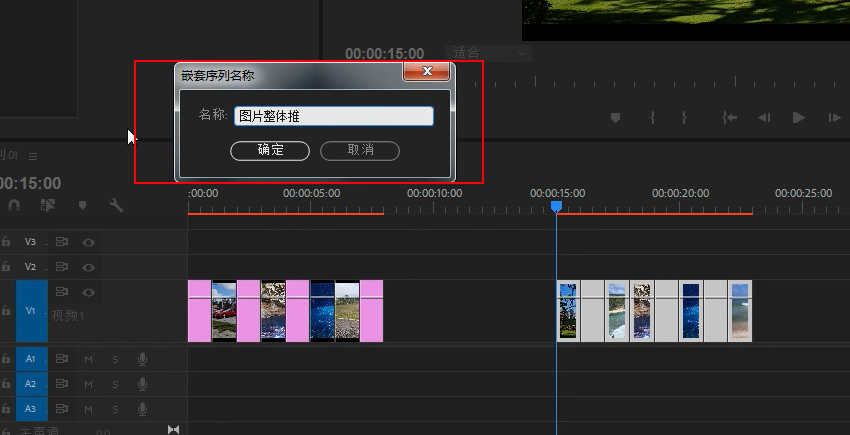Select the red car image clip
The height and width of the screenshot is (435, 850).
tap(224, 311)
